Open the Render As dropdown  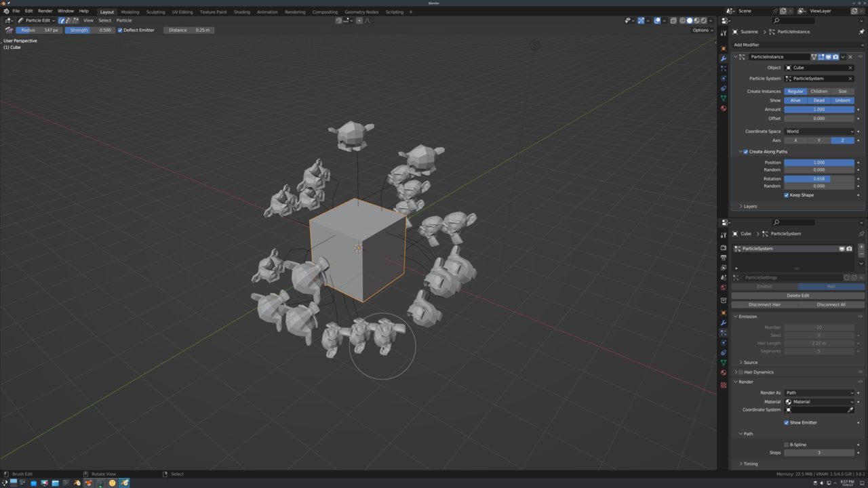click(x=819, y=392)
